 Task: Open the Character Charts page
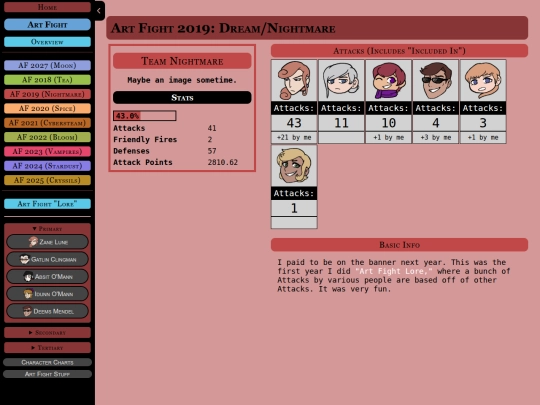[48, 362]
